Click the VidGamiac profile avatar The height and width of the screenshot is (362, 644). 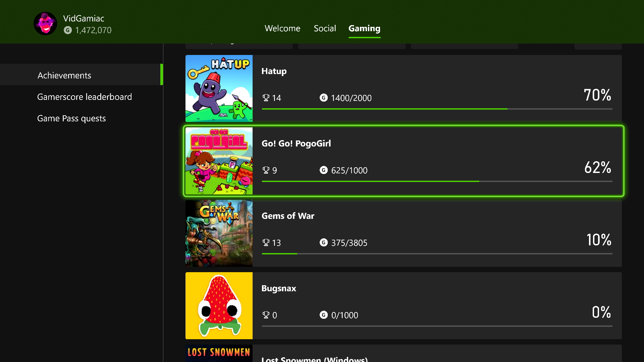[45, 24]
